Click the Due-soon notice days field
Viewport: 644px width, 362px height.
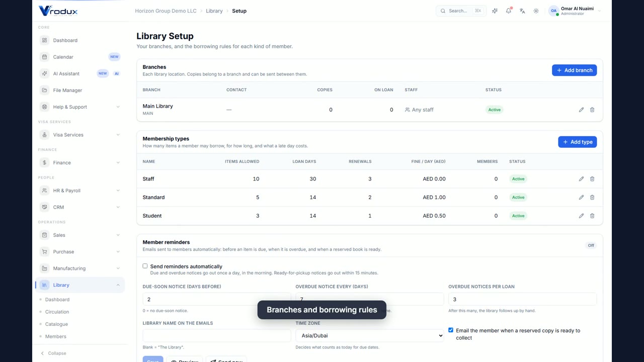coord(216,299)
